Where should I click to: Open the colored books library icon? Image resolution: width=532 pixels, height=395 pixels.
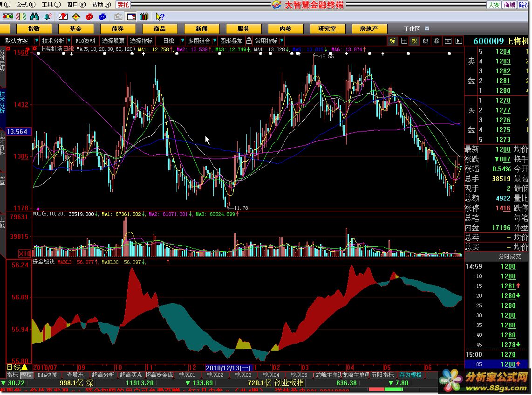coord(144,17)
